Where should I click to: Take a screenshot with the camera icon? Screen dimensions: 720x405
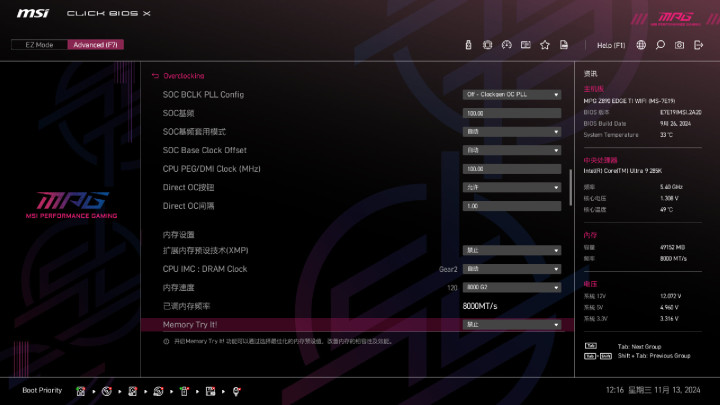coord(680,45)
